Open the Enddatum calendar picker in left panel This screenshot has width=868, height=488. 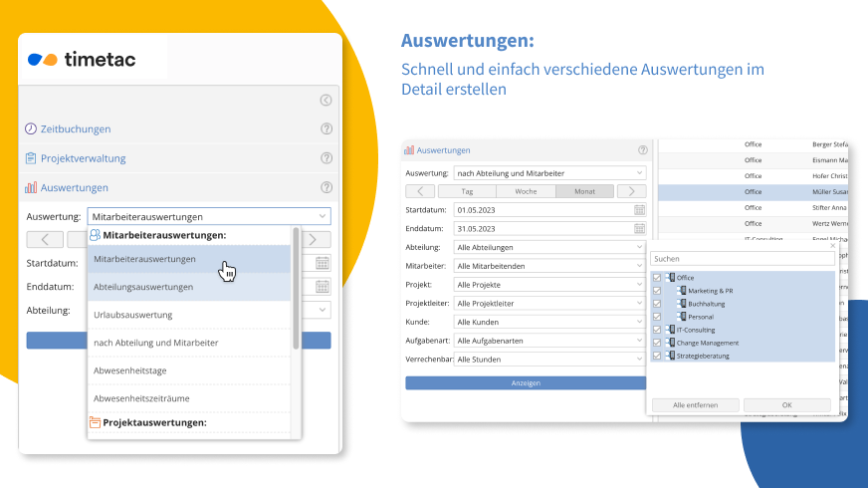coord(323,287)
